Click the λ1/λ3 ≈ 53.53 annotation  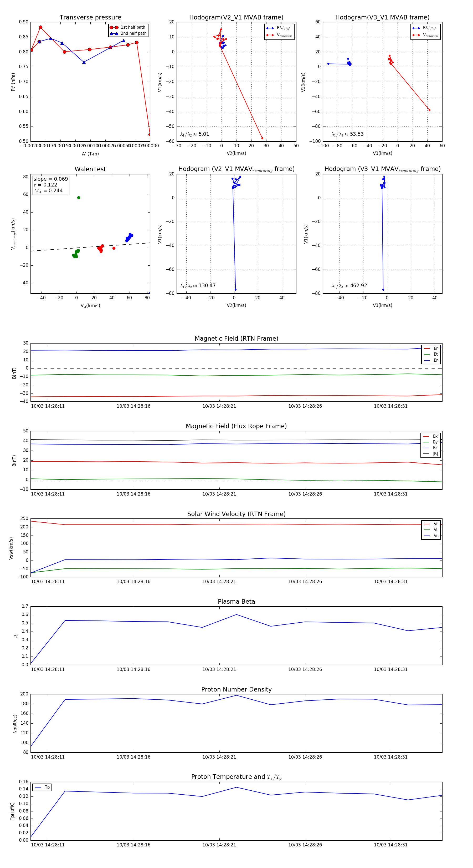tap(347, 134)
